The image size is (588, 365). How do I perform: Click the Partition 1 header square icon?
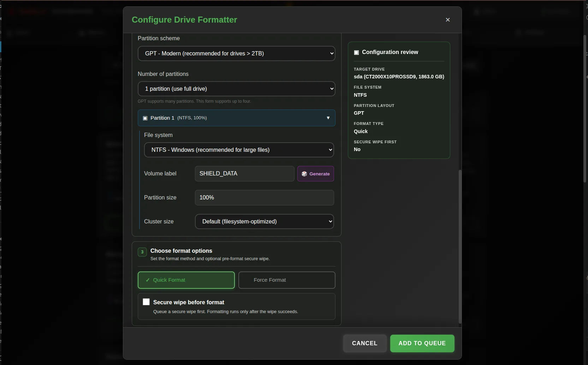pyautogui.click(x=145, y=118)
